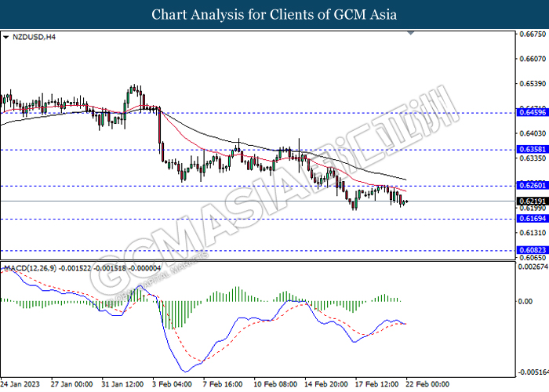
Task: Select the 0.62601 price level label
Action: 533,185
